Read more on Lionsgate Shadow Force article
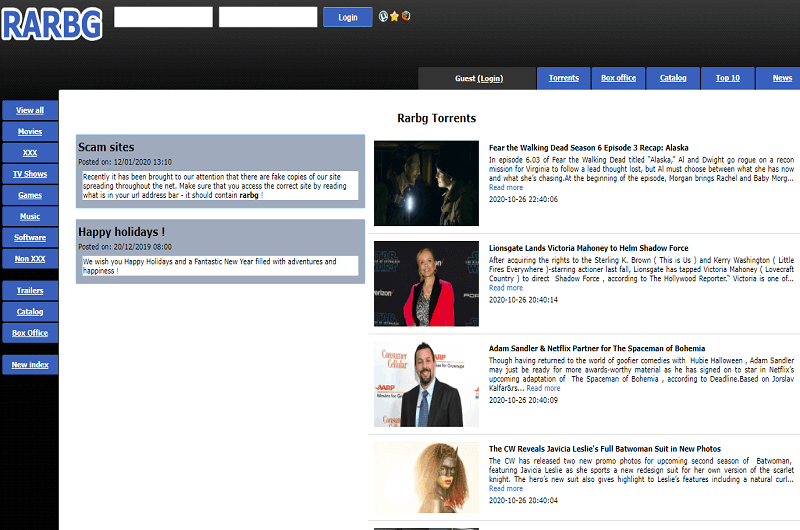 pyautogui.click(x=506, y=288)
